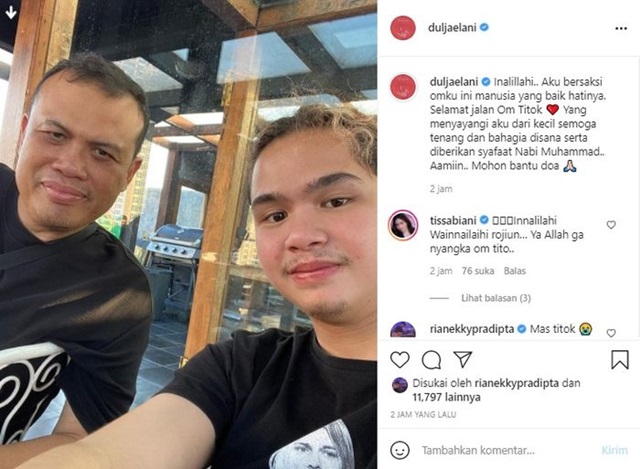Open the three-dot more options menu
640x469 pixels.
point(621,28)
